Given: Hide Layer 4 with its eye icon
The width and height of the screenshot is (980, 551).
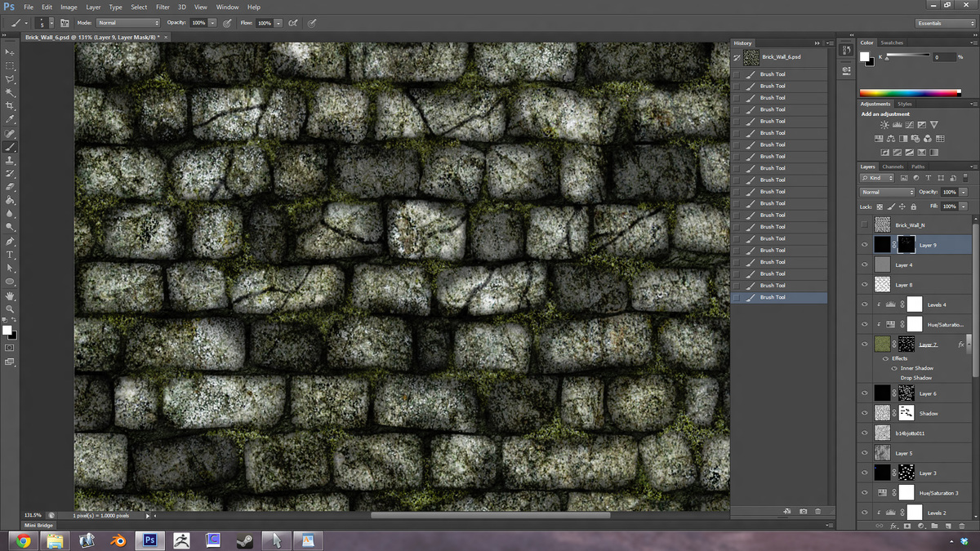Looking at the screenshot, I should click(866, 264).
